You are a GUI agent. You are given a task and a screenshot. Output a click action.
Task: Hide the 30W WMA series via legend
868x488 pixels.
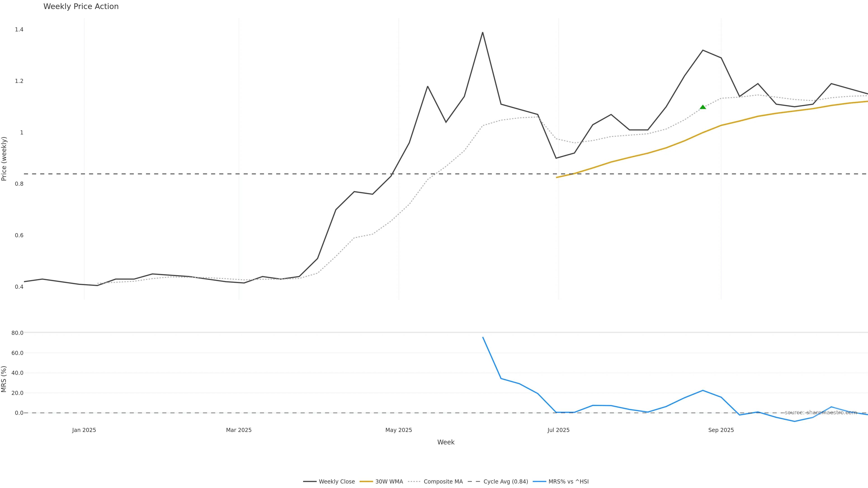389,482
